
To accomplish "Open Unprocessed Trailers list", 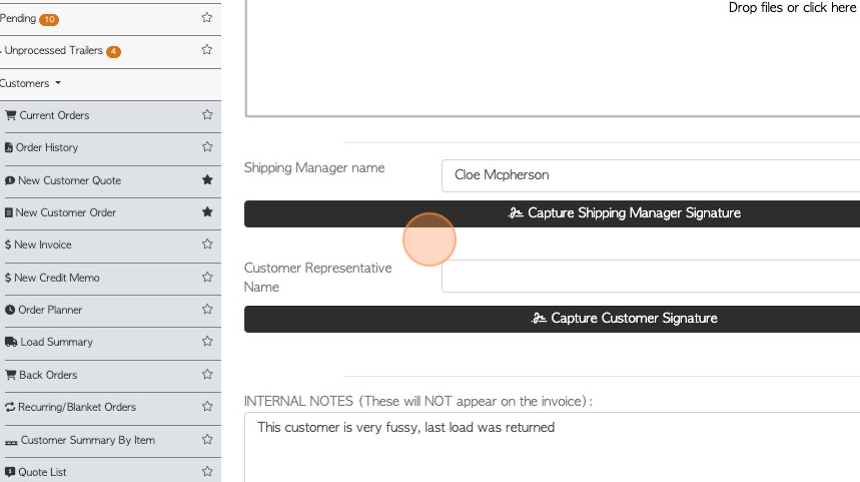I will point(60,50).
